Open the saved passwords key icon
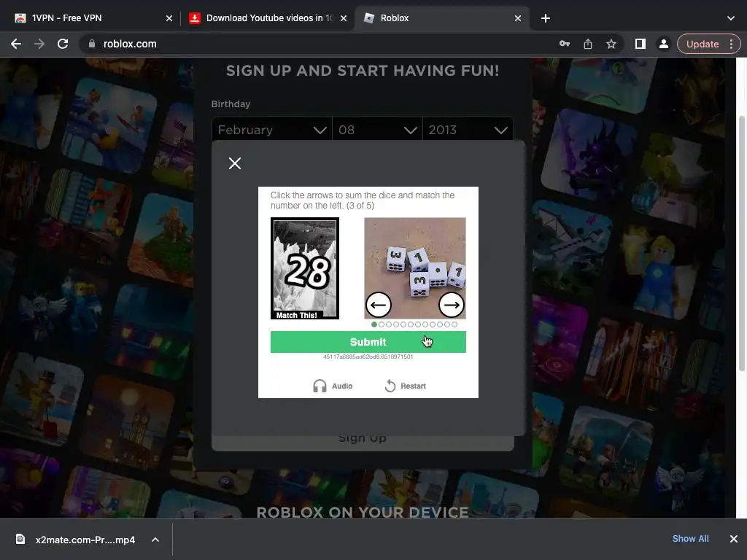 pyautogui.click(x=565, y=44)
